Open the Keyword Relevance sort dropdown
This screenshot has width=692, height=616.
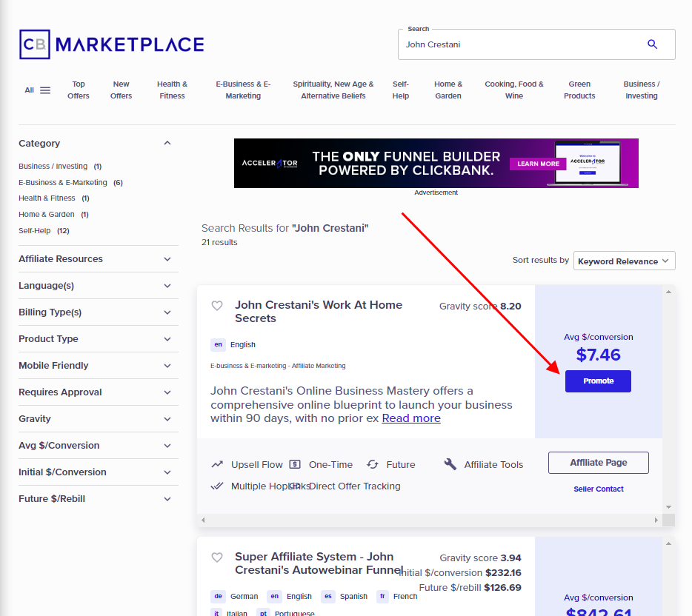624,261
